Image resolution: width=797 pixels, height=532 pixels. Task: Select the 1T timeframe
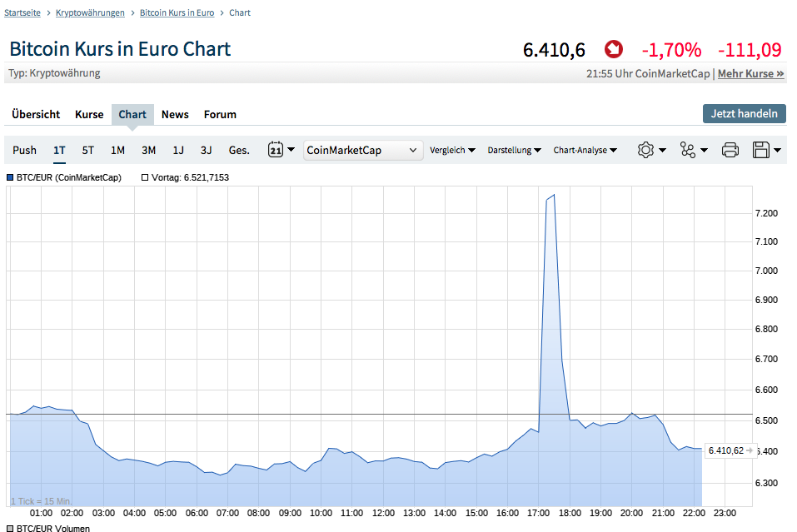59,151
